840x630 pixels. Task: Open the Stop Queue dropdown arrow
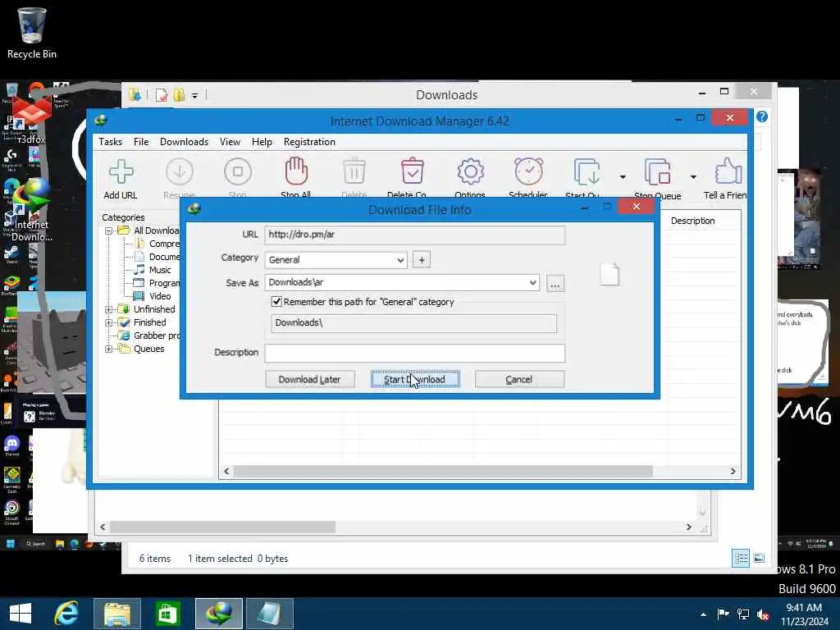(x=693, y=177)
